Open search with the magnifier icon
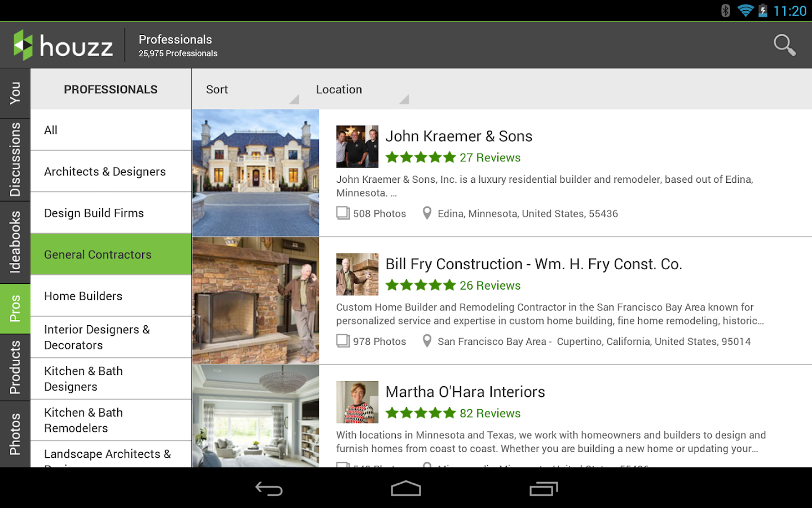 coord(784,45)
